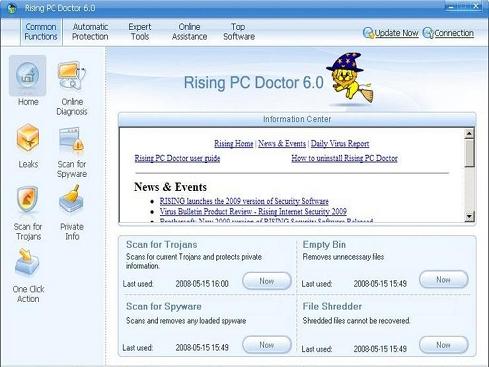Open the News & Events link
The width and height of the screenshot is (489, 367).
(282, 144)
